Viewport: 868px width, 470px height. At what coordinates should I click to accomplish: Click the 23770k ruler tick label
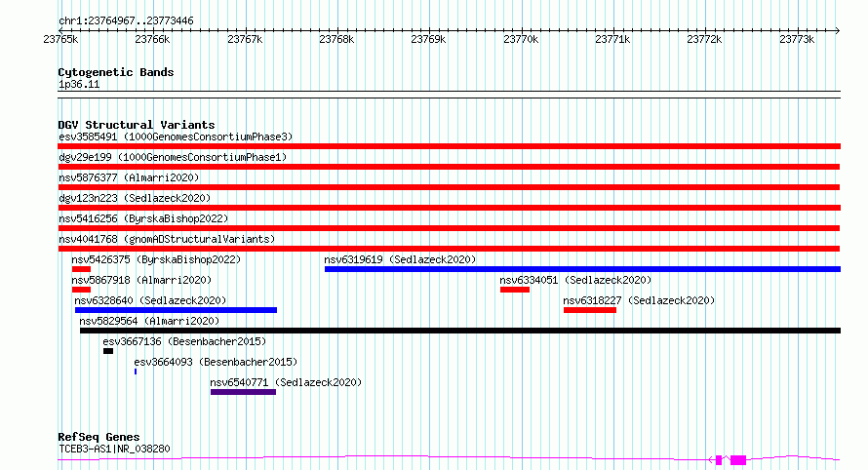pyautogui.click(x=521, y=39)
